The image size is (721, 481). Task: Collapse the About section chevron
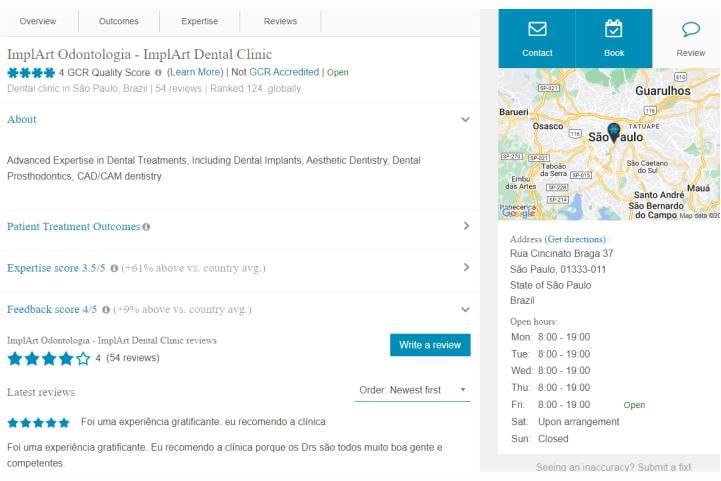point(465,119)
